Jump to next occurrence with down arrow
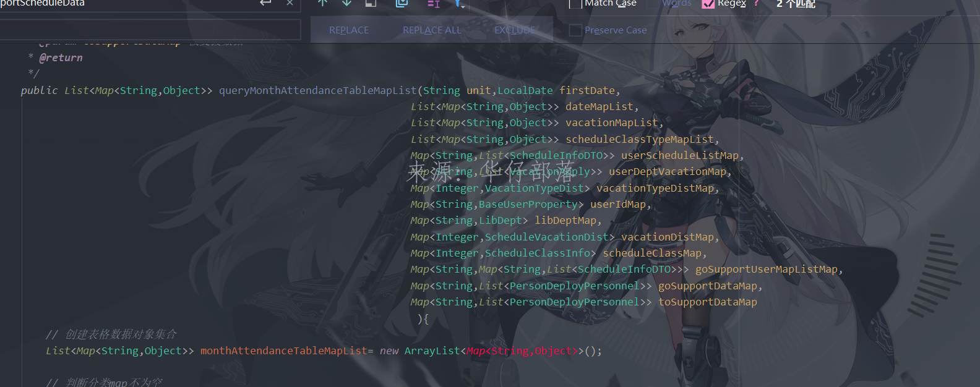980x387 pixels. 347,3
